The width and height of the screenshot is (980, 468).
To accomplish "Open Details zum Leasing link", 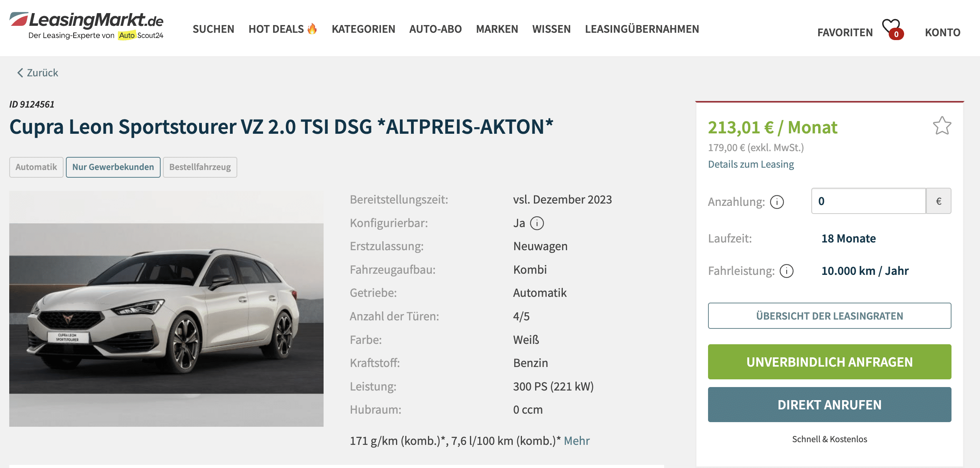I will tap(751, 164).
